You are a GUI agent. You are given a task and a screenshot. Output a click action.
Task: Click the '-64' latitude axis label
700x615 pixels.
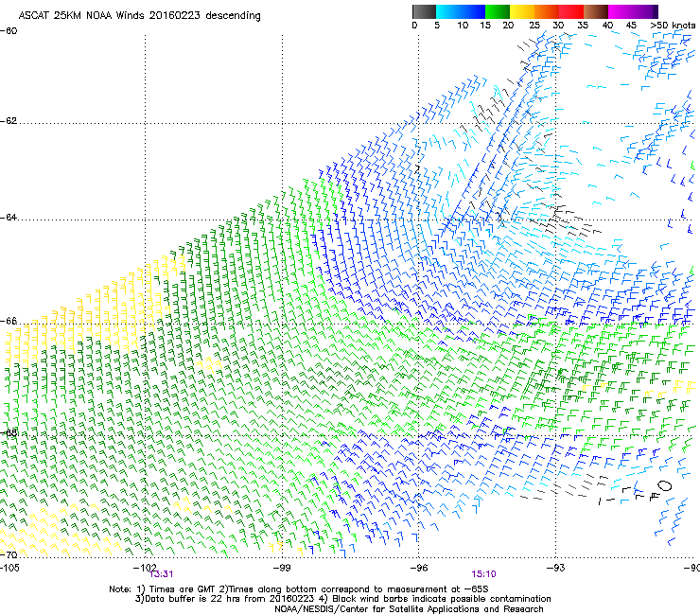click(9, 218)
